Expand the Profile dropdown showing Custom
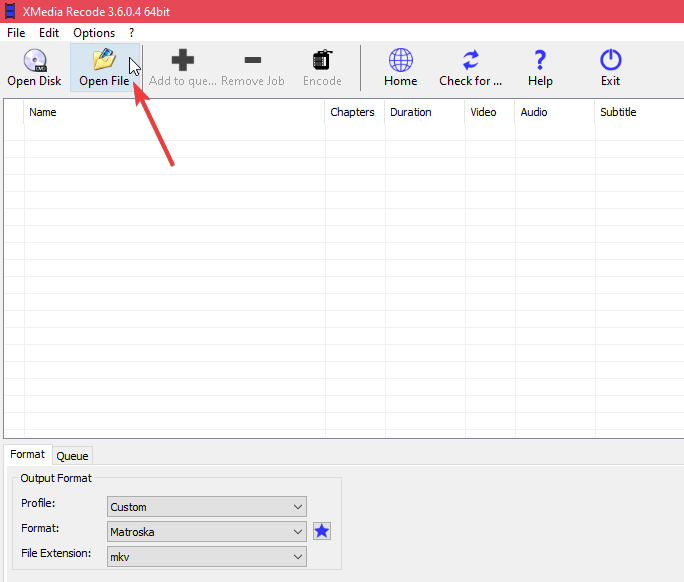684x582 pixels. [207, 507]
